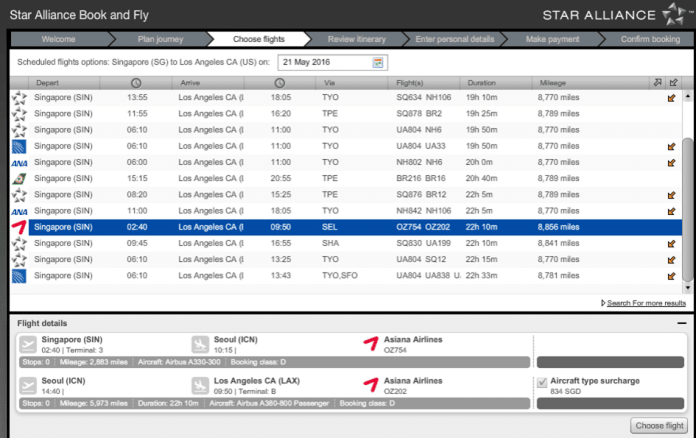Go to the Plan journey step
Image resolution: width=696 pixels, height=438 pixels.
click(160, 39)
